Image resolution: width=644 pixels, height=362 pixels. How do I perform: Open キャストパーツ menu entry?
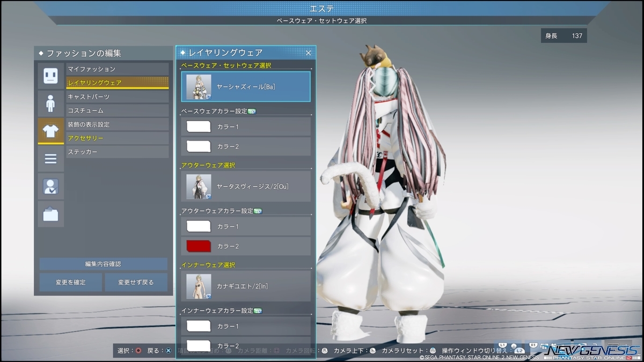coord(117,97)
